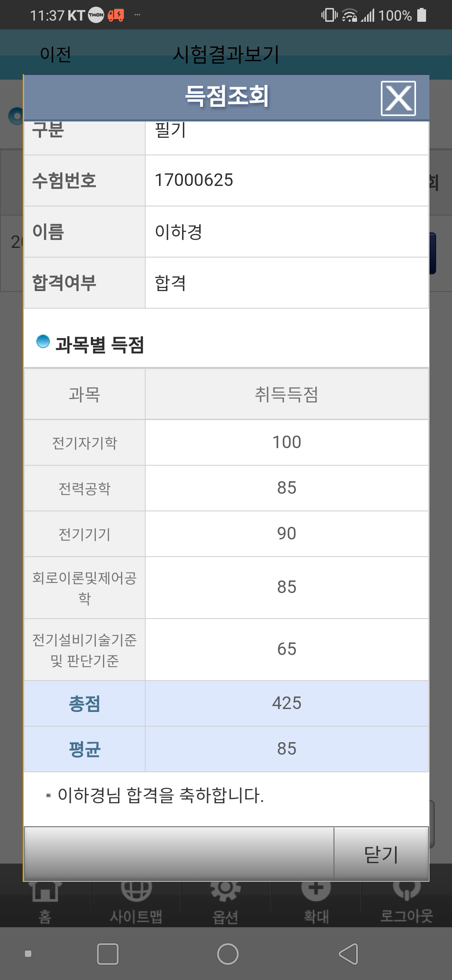
Task: Tap the 전기자기학 score 100 cell
Action: pyautogui.click(x=287, y=442)
